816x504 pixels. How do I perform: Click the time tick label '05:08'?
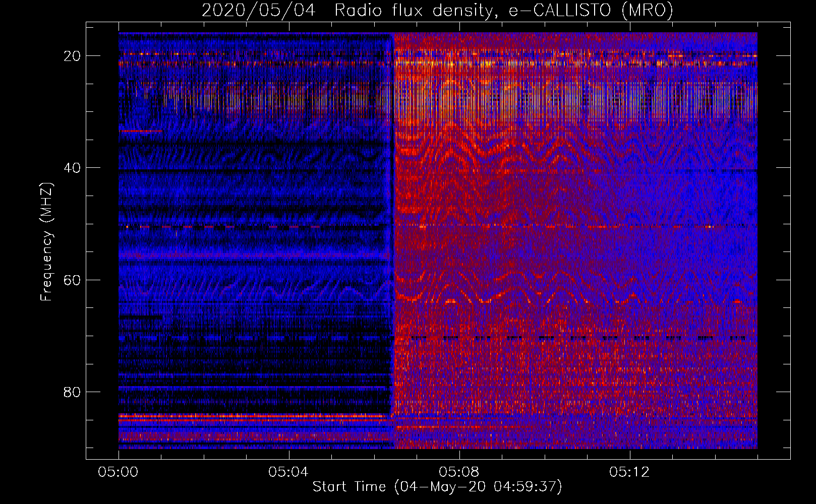(459, 472)
